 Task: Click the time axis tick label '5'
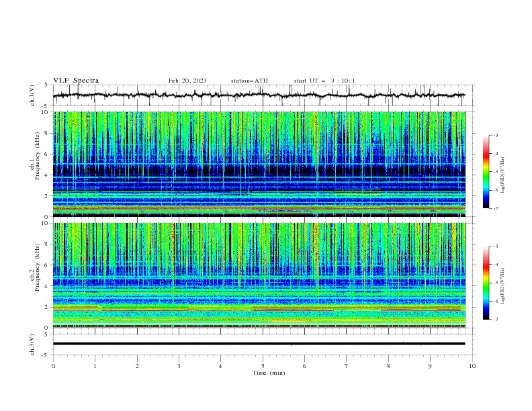[x=263, y=366]
